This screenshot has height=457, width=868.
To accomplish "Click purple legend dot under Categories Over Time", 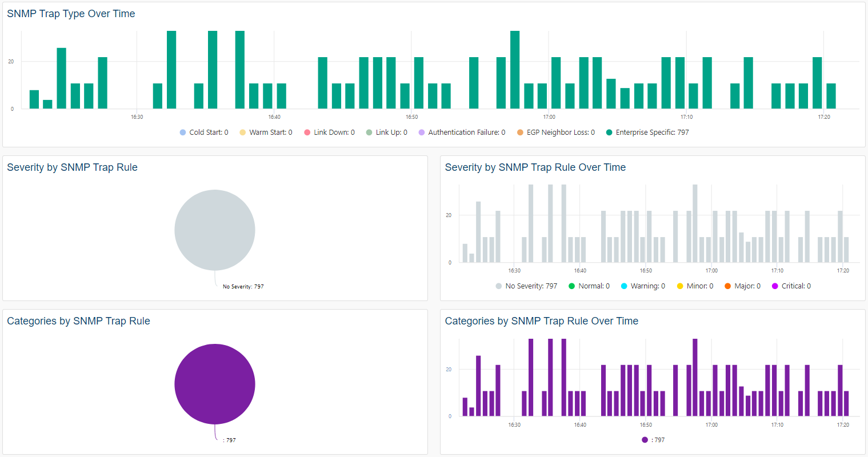I will [x=645, y=440].
